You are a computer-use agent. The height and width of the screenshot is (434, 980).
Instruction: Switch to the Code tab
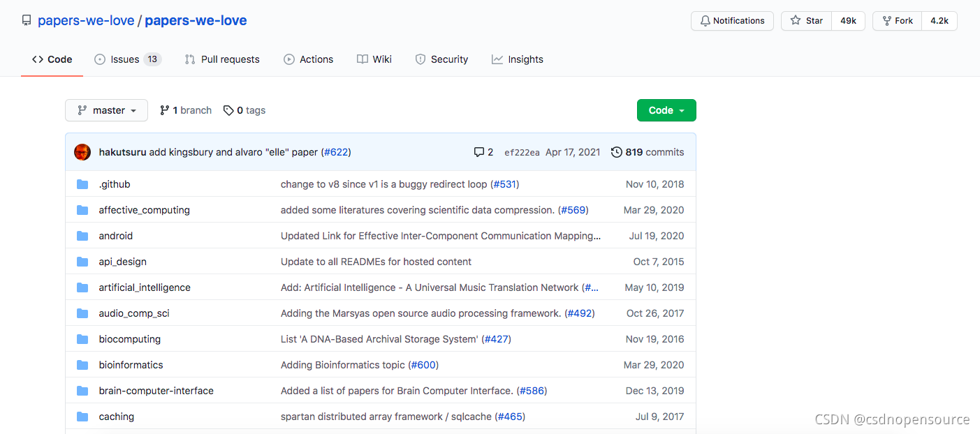click(x=52, y=59)
